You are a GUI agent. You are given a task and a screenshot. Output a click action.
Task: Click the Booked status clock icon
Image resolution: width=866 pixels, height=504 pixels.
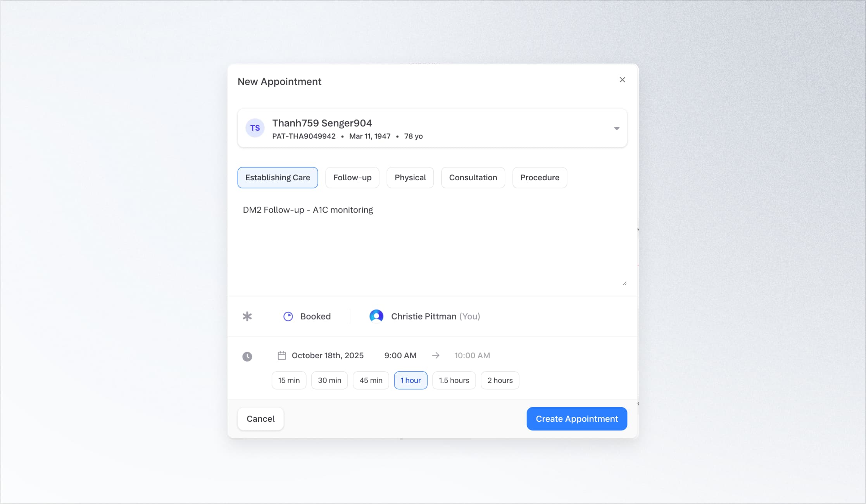(288, 316)
